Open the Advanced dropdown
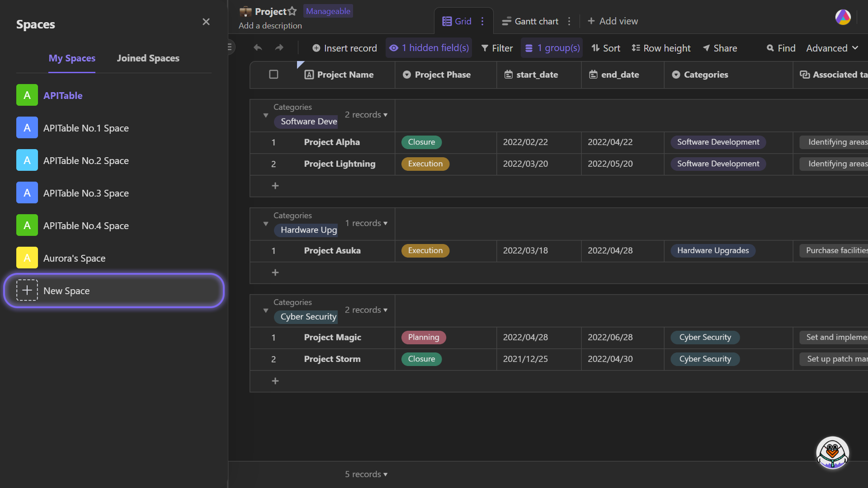 [832, 48]
